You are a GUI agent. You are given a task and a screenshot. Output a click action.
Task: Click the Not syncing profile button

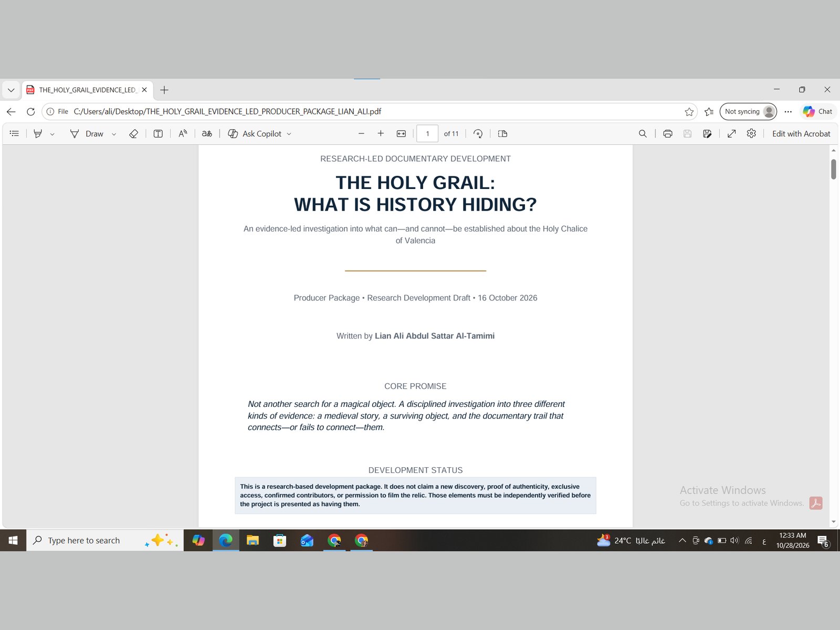coord(748,111)
